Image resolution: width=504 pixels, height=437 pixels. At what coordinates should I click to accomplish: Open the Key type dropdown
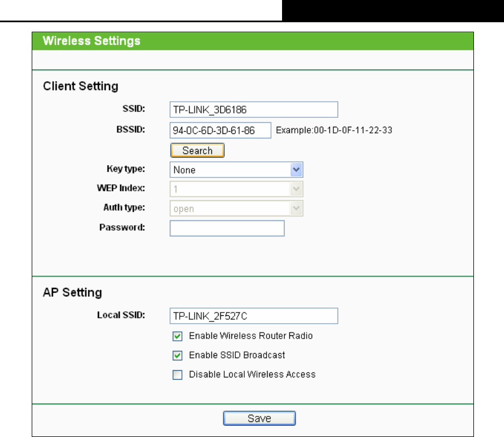(236, 170)
